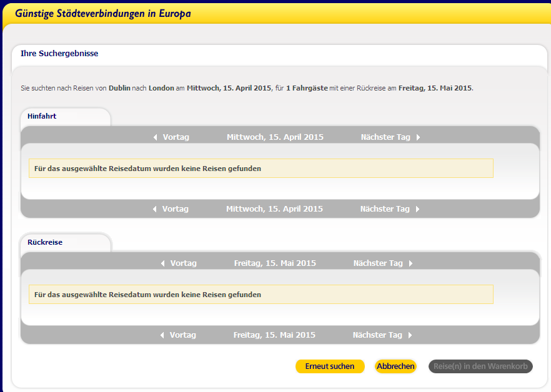The image size is (551, 392).
Task: Click left arrow beside bottom Rückreise Vortag
Action: pos(162,335)
